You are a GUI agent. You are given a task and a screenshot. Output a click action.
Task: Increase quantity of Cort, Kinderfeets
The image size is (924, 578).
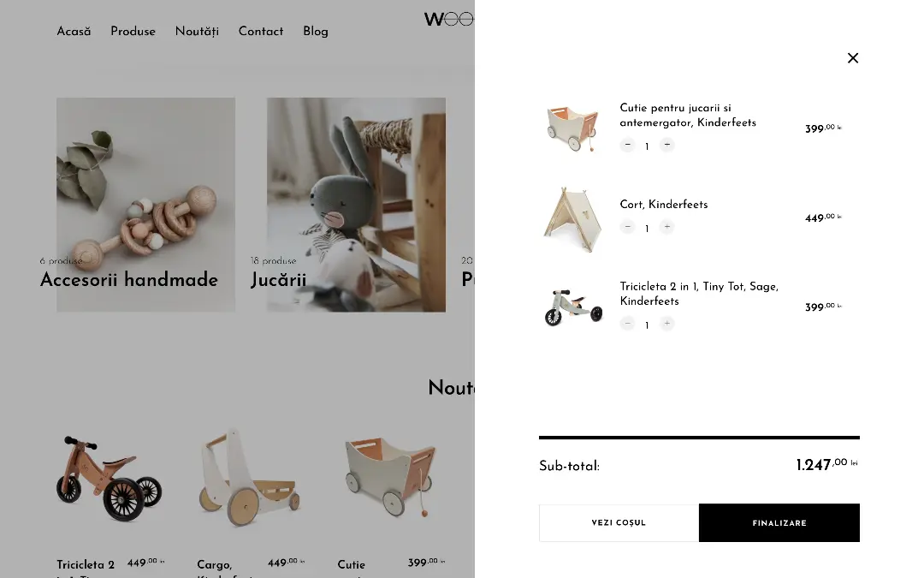pyautogui.click(x=666, y=226)
